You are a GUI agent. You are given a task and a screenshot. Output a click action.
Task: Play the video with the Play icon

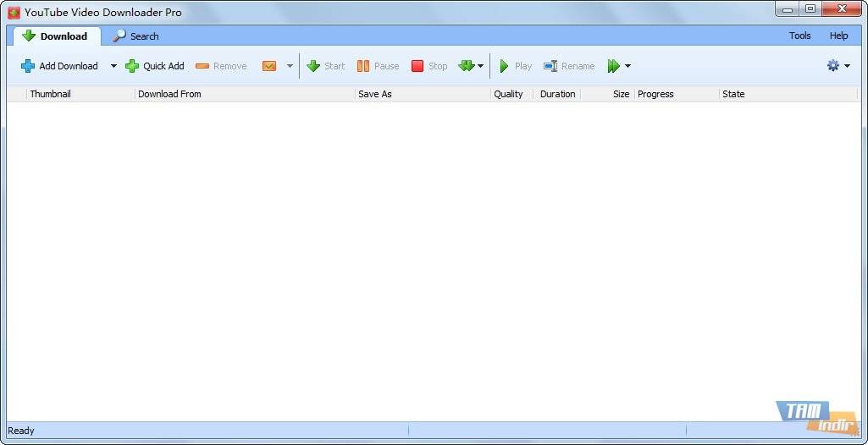pos(505,66)
